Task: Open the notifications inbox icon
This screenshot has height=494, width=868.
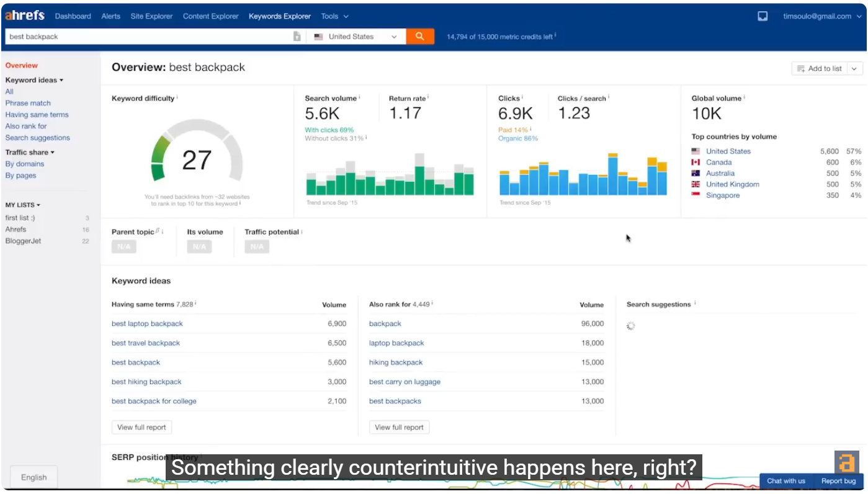Action: point(763,16)
